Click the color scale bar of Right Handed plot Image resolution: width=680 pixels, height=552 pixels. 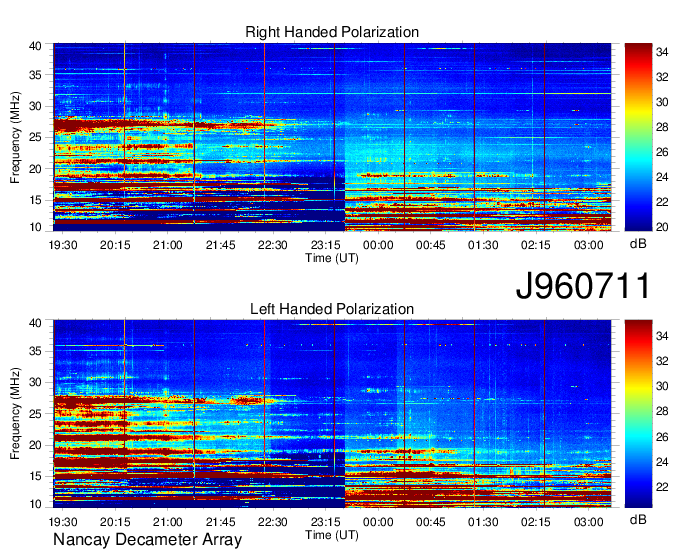[x=638, y=137]
